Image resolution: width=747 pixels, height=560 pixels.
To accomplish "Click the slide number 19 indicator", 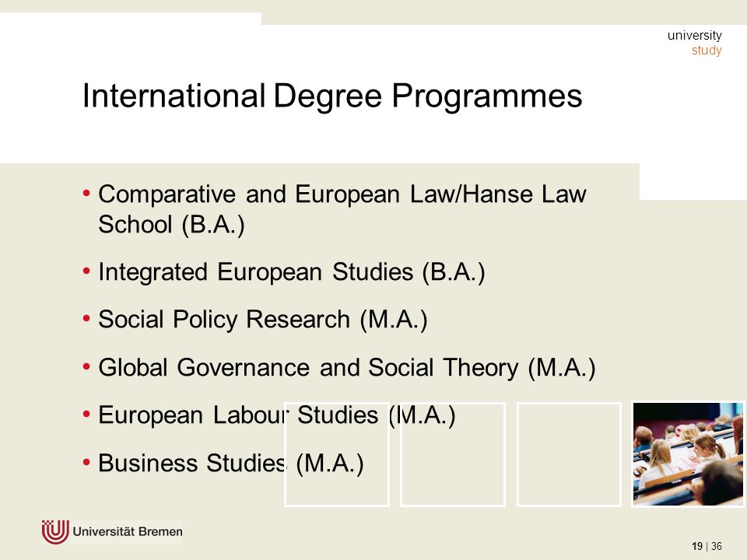I will point(697,546).
